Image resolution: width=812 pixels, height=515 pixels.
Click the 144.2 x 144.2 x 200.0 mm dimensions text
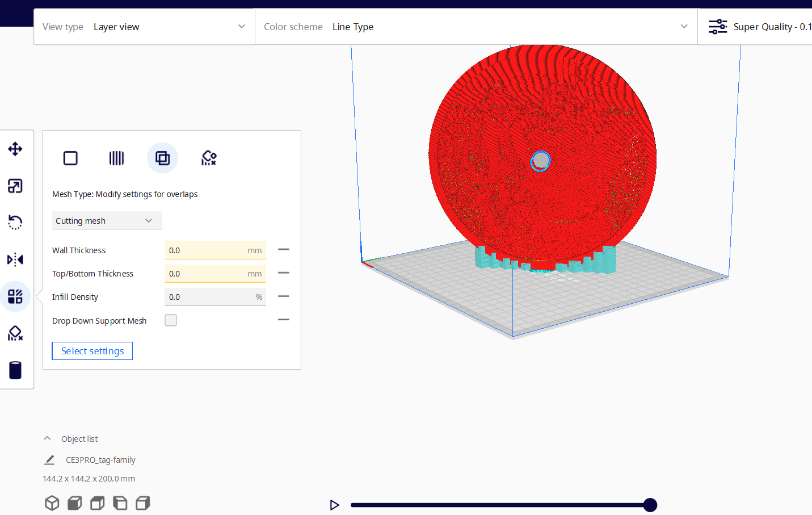89,479
